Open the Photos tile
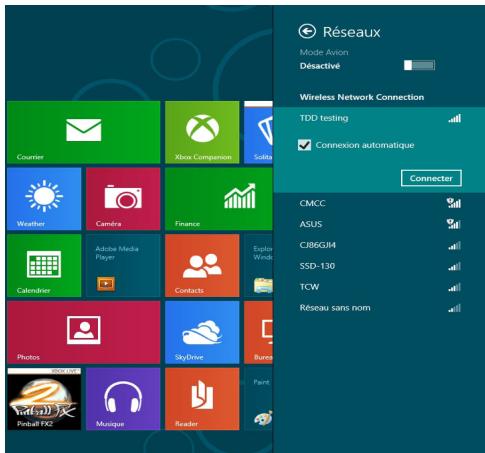 point(83,332)
